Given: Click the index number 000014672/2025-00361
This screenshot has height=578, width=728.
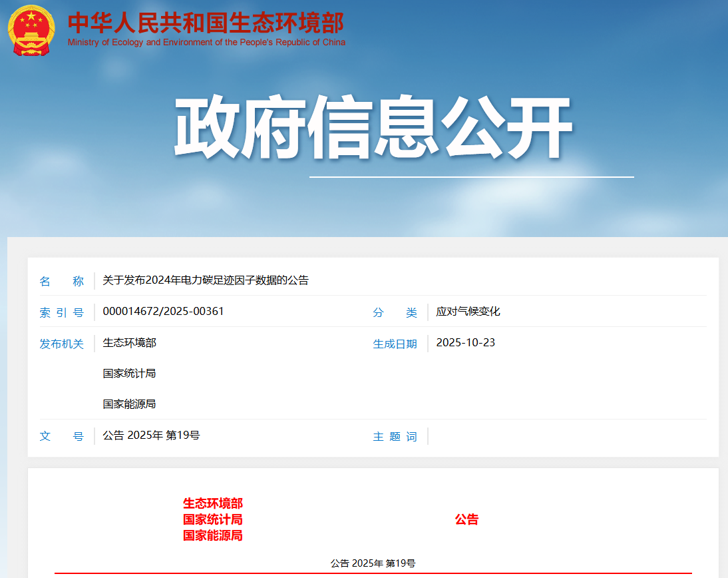Looking at the screenshot, I should 163,312.
